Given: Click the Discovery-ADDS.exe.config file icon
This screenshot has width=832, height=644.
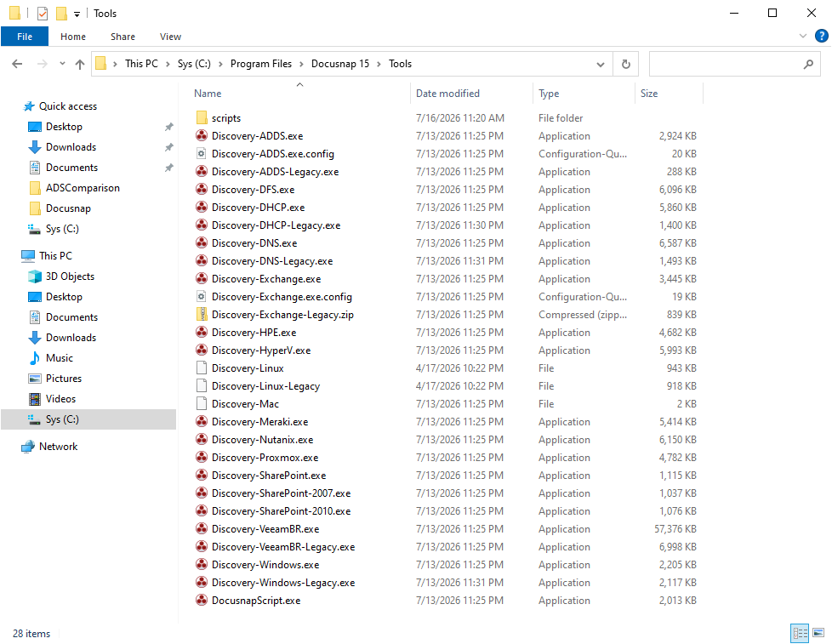Looking at the screenshot, I should 202,154.
